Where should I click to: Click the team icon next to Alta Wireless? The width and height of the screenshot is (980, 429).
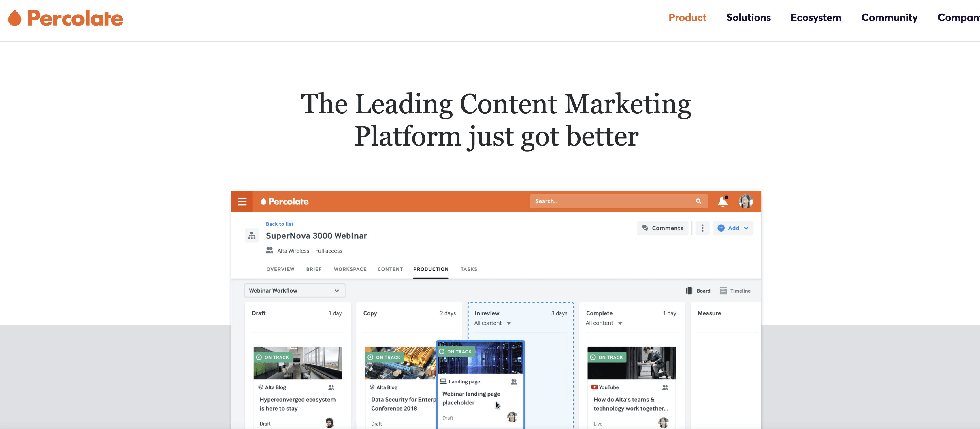pos(269,251)
